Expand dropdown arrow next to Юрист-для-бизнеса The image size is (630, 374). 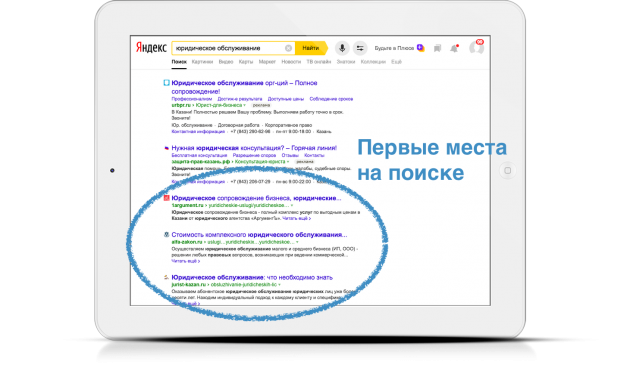pyautogui.click(x=244, y=105)
